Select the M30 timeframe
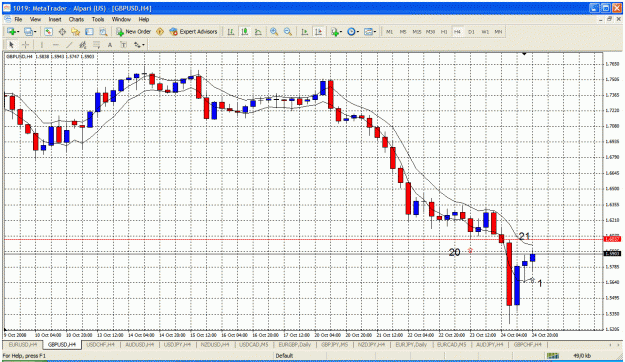625x362 pixels. click(430, 32)
